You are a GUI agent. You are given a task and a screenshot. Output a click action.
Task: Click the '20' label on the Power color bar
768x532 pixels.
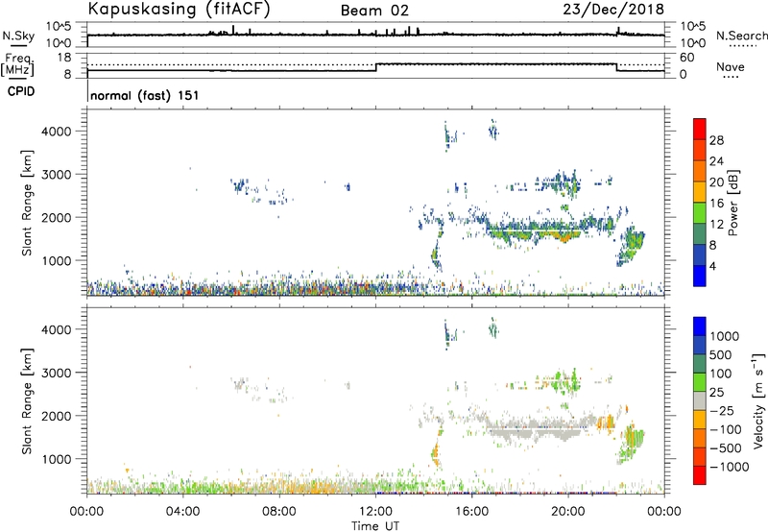pyautogui.click(x=716, y=182)
